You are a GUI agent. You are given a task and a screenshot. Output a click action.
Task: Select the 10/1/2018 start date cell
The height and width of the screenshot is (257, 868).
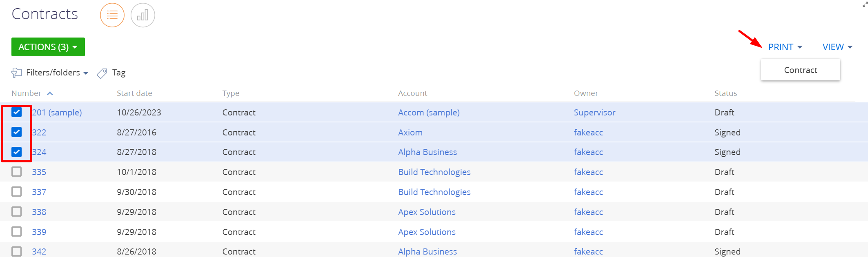click(136, 172)
